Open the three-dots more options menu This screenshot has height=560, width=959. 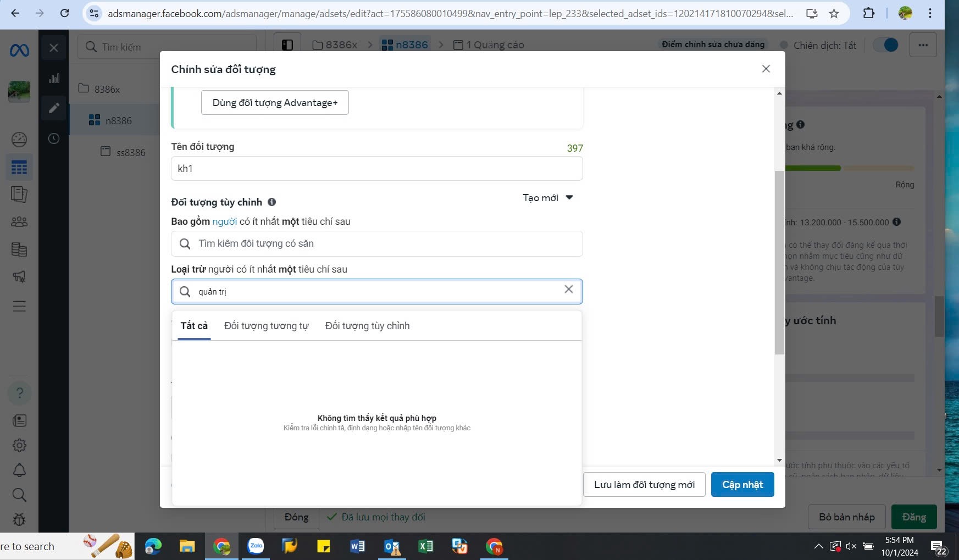point(923,45)
